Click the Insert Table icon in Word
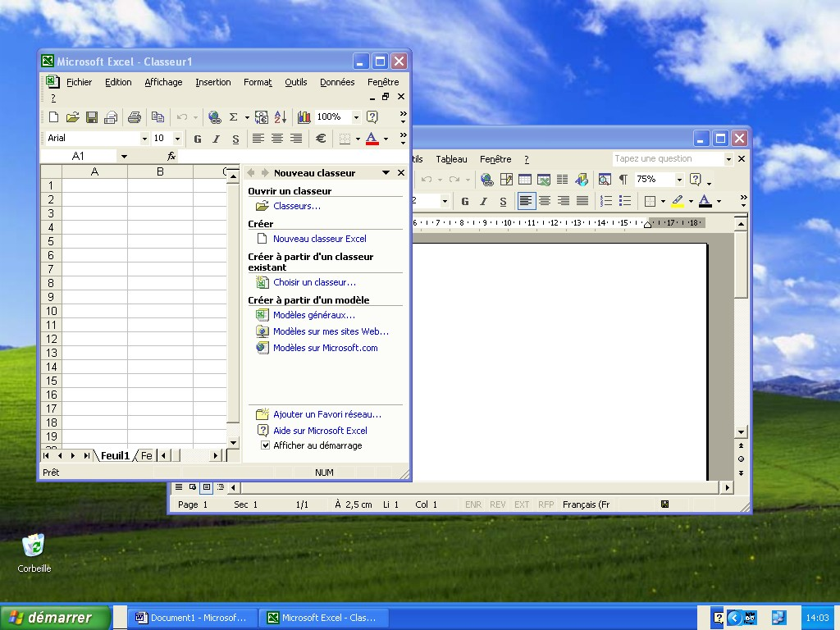 [525, 179]
